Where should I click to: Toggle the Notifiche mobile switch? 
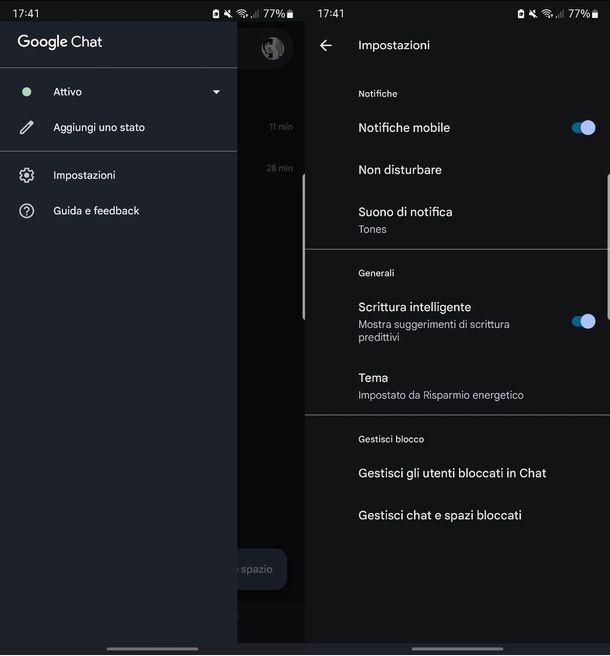click(x=583, y=128)
